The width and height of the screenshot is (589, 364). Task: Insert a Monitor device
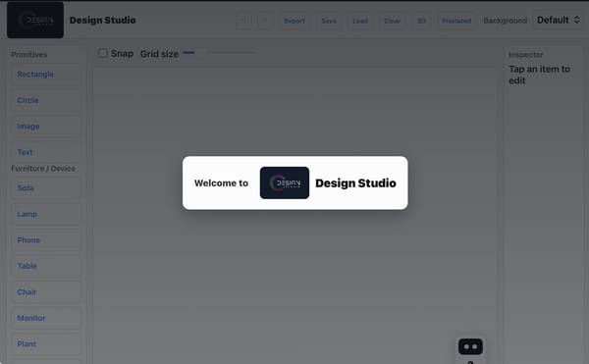(x=46, y=318)
